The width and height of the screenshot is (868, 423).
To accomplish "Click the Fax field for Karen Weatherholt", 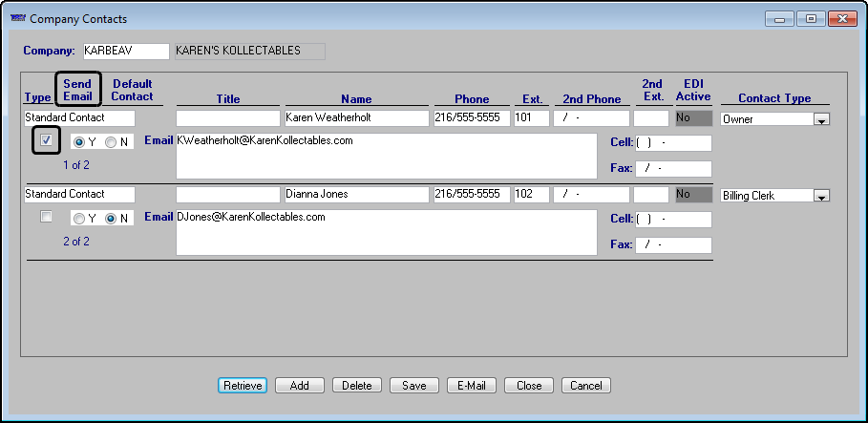I will pos(673,168).
